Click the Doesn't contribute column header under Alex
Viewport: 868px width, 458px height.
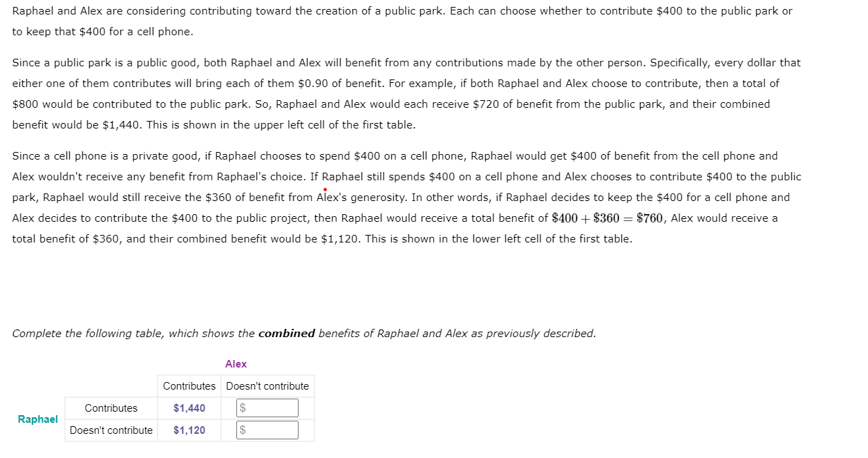click(x=267, y=385)
